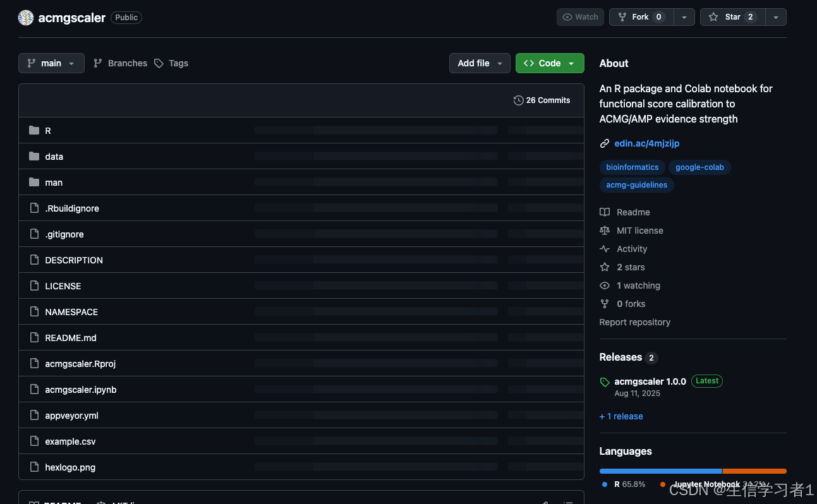Open the Tags page
The width and height of the screenshot is (817, 504).
click(171, 63)
